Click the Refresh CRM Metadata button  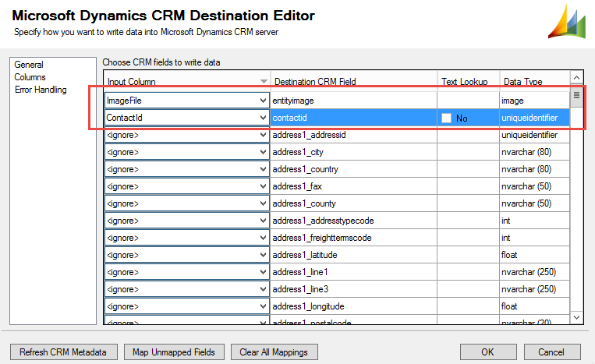pos(62,352)
